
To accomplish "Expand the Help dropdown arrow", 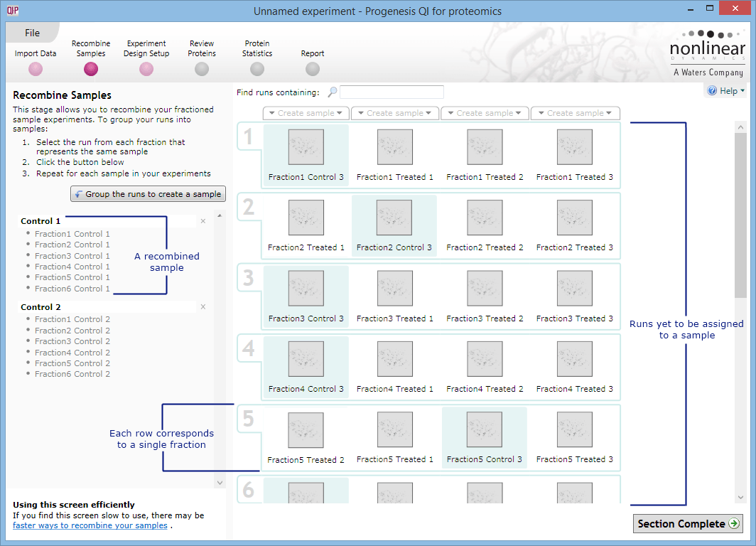I will click(742, 91).
